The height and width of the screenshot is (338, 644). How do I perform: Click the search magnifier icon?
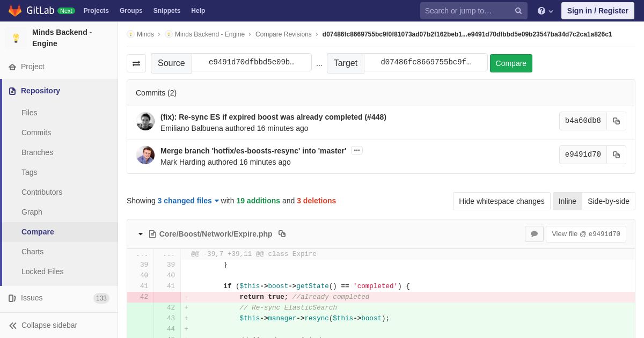coord(518,11)
